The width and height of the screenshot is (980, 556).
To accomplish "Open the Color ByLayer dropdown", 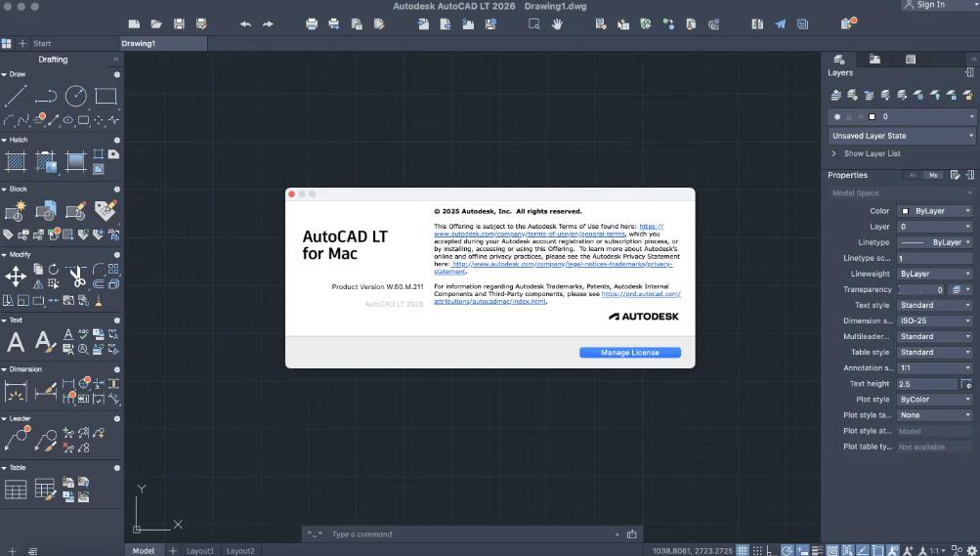I will pos(935,211).
